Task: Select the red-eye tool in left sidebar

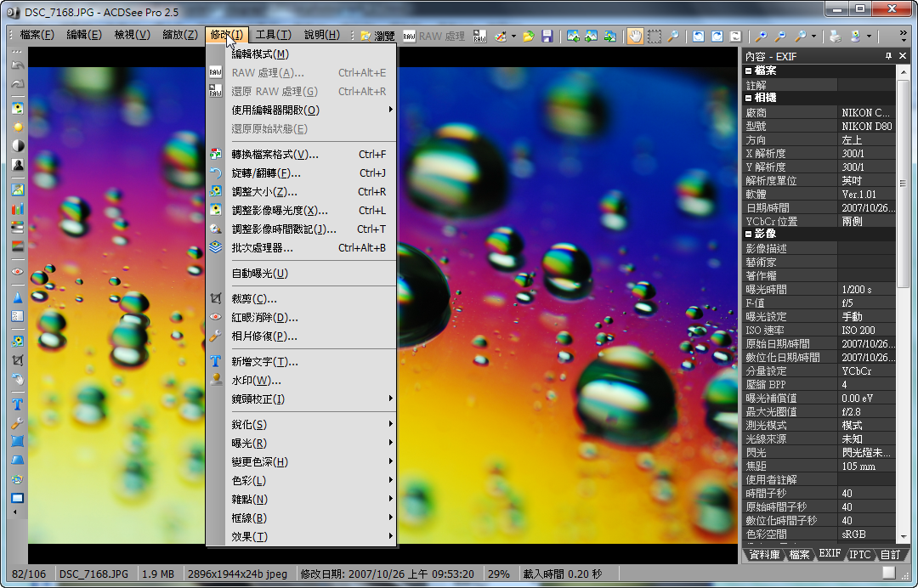Action: tap(18, 271)
